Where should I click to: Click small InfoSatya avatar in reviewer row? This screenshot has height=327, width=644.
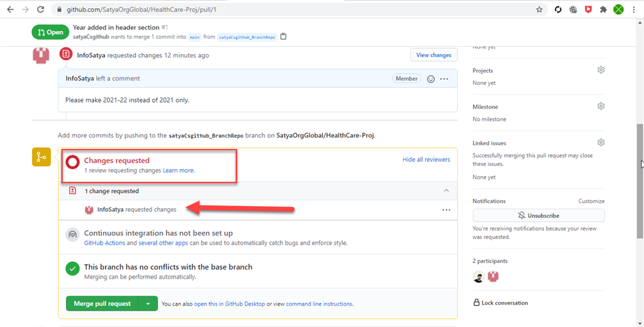pyautogui.click(x=89, y=210)
